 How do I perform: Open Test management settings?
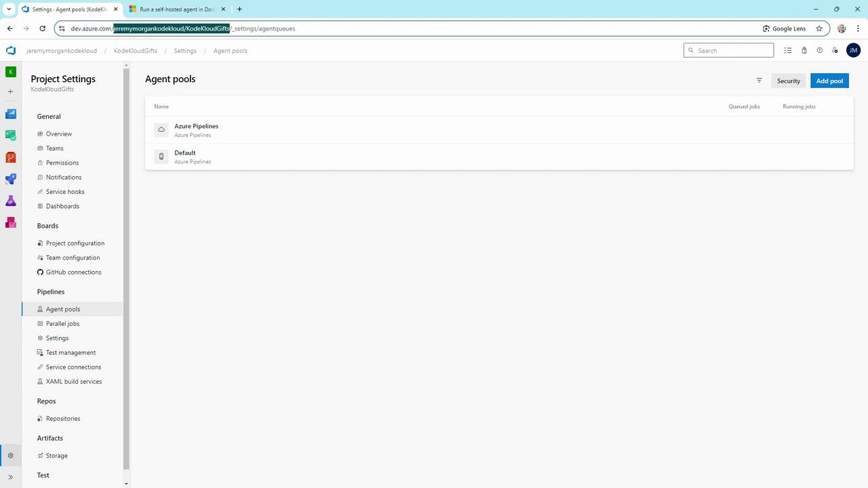click(71, 352)
